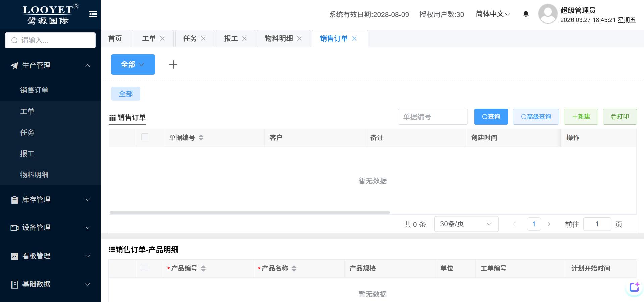Open the 简体中文 language dropdown
The image size is (644, 302).
click(492, 14)
